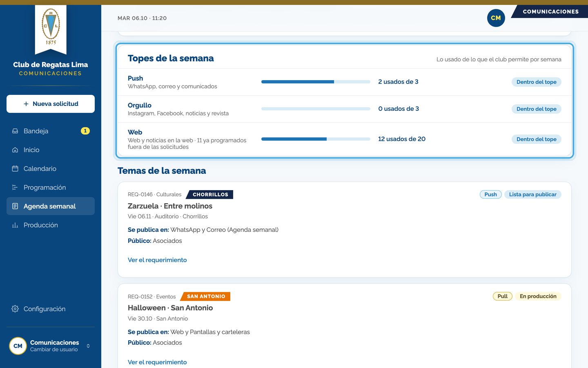Viewport: 588px width, 368px height.
Task: Click the Configuración gear icon
Action: [x=15, y=309]
